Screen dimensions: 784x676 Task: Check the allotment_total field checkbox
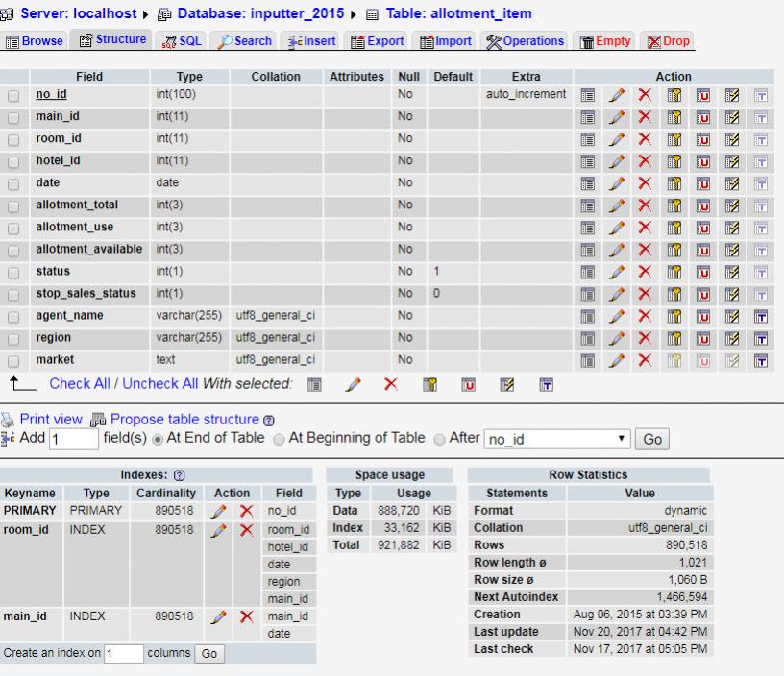click(13, 206)
